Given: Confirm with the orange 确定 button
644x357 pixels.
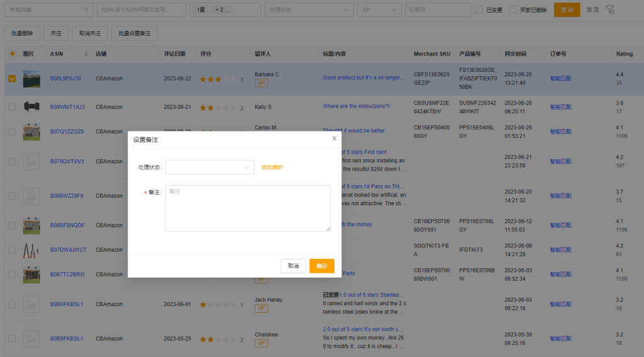Looking at the screenshot, I should [321, 266].
